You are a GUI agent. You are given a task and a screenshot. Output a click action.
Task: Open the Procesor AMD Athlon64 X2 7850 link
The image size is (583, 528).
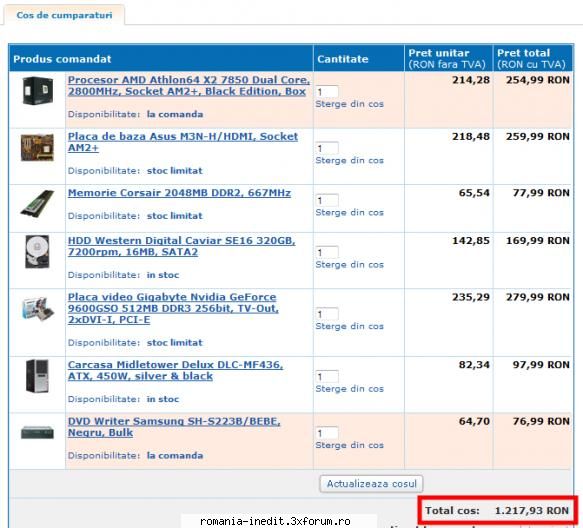(x=189, y=86)
